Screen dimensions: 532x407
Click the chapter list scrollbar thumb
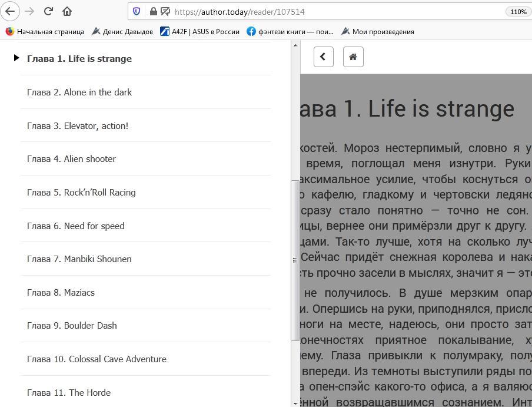pos(295,259)
